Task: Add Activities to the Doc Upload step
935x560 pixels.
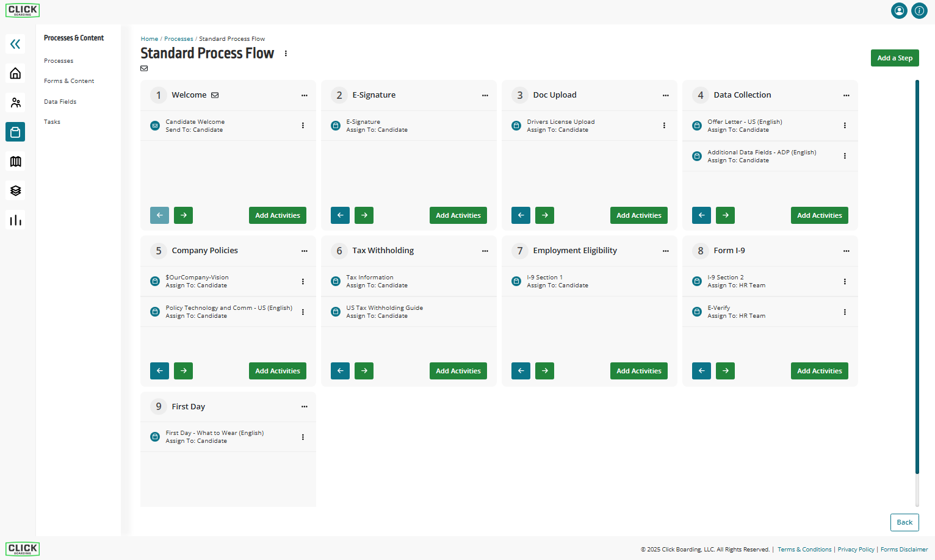Action: tap(639, 215)
